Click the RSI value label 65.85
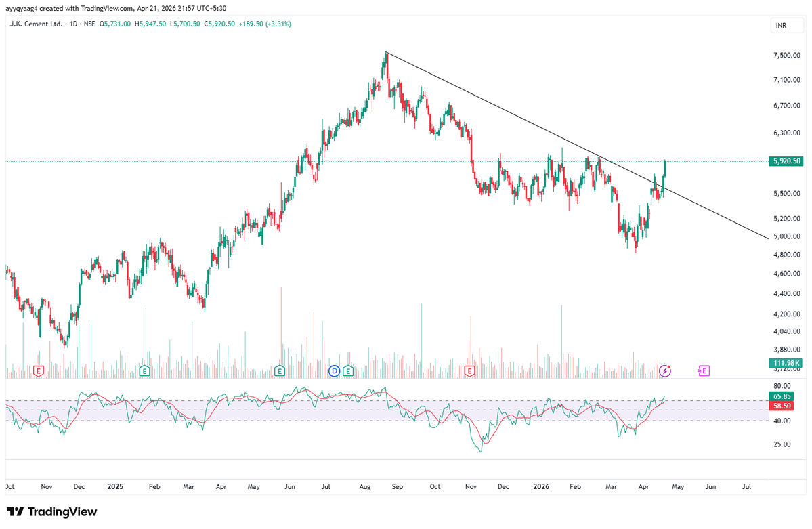Screen dimensions: 812x529 click(782, 396)
